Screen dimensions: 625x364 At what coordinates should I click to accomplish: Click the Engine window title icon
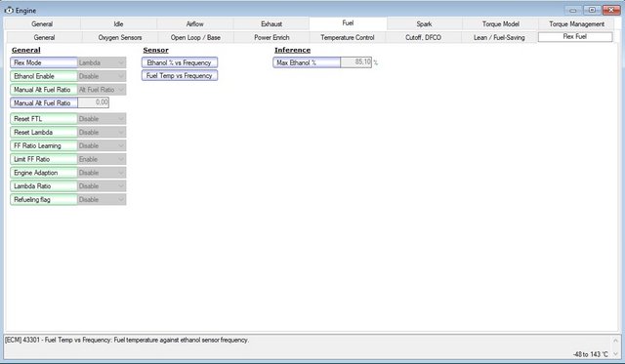[x=9, y=11]
